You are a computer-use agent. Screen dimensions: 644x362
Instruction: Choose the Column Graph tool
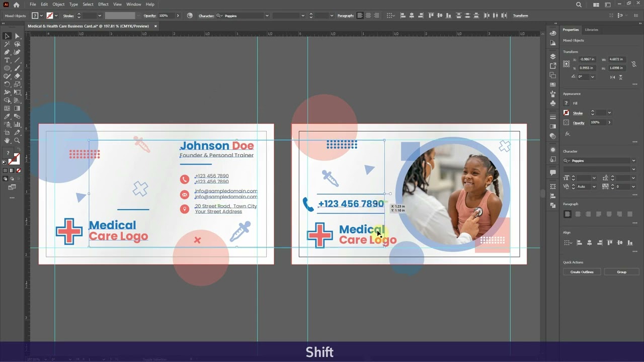click(17, 125)
